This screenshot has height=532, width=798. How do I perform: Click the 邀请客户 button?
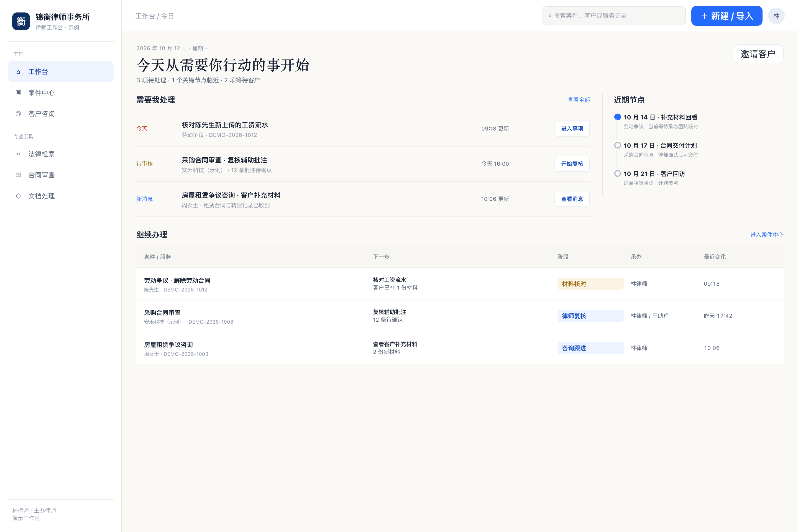click(x=758, y=54)
